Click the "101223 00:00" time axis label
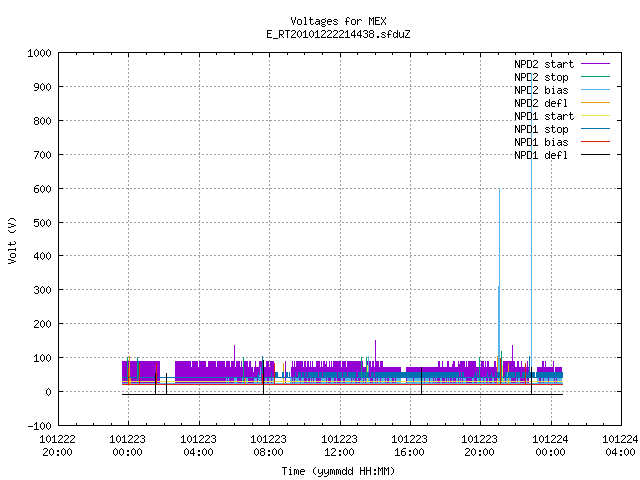This screenshot has height=480, width=640. click(128, 445)
